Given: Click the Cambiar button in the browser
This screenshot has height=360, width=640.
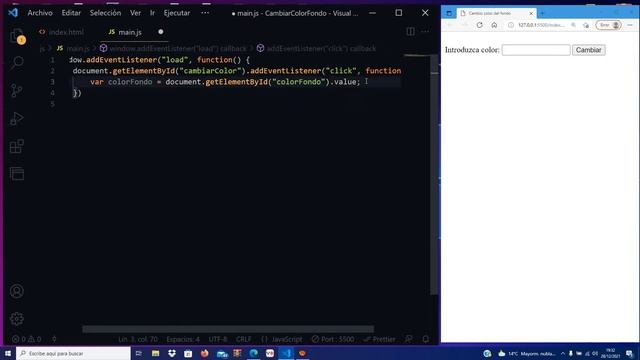Looking at the screenshot, I should tap(589, 50).
